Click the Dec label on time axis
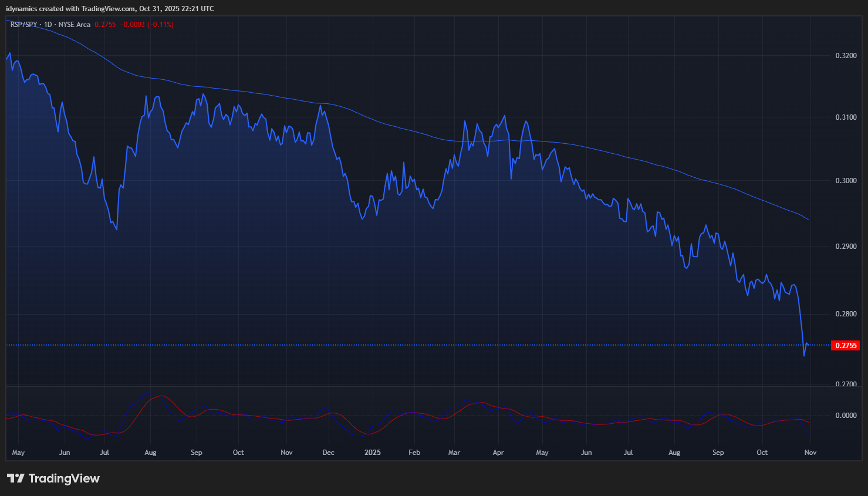Screen dimensions: 868x496 point(328,453)
